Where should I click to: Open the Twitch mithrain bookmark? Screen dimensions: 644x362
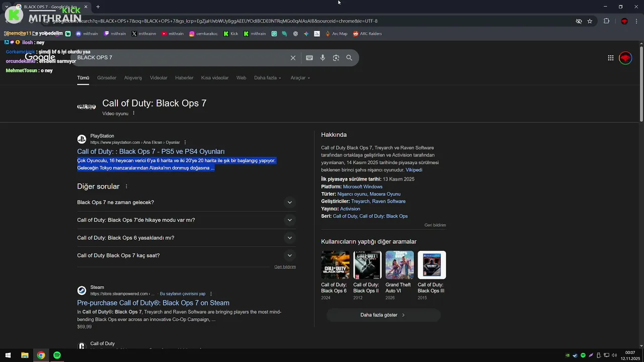[115, 34]
